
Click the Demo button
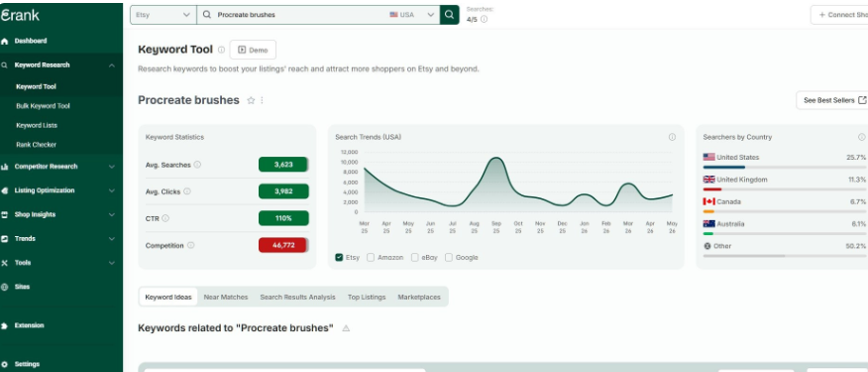click(x=253, y=50)
